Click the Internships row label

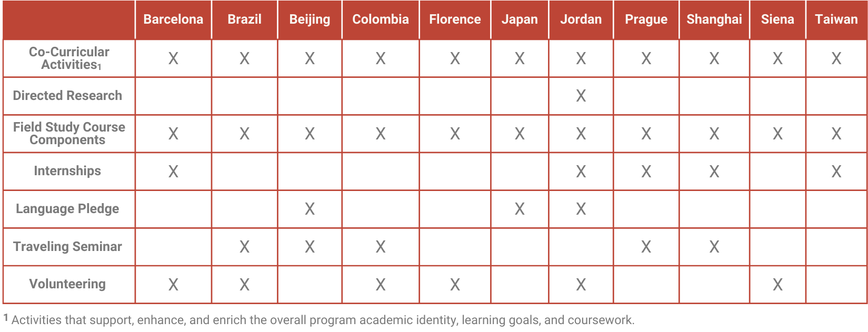[x=67, y=171]
